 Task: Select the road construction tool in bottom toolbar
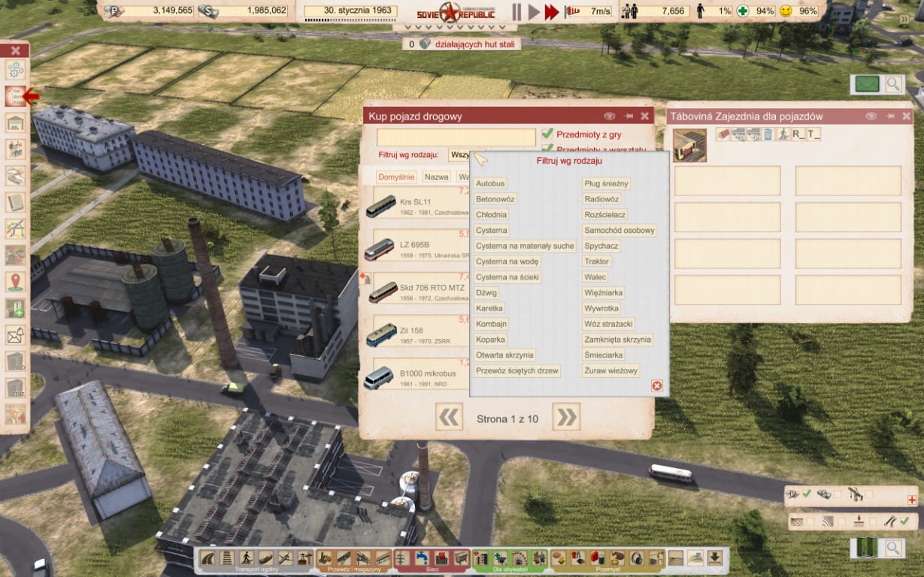[209, 557]
